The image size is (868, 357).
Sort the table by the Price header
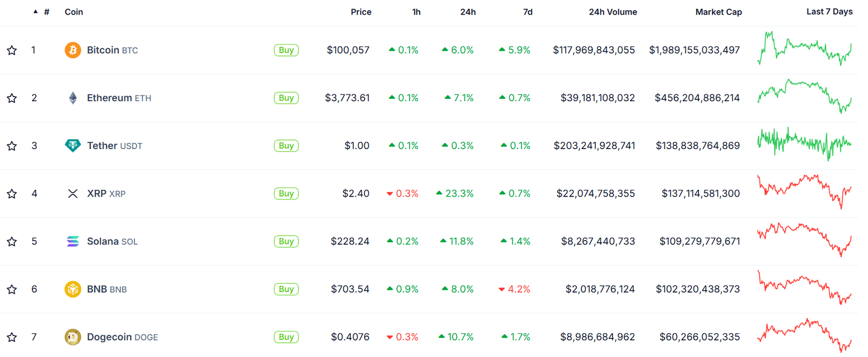361,12
